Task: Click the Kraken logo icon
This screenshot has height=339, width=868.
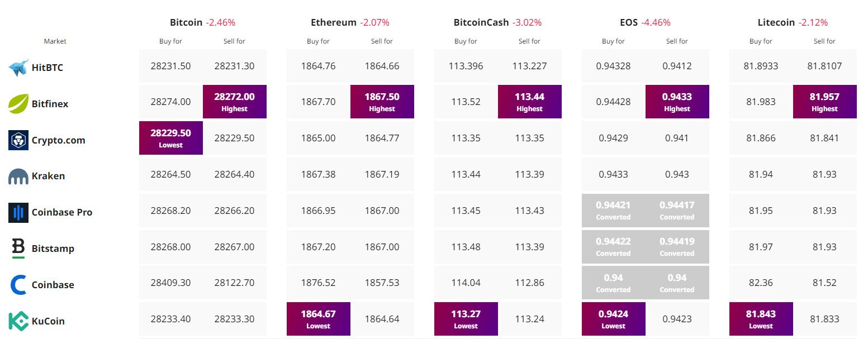Action: click(18, 176)
